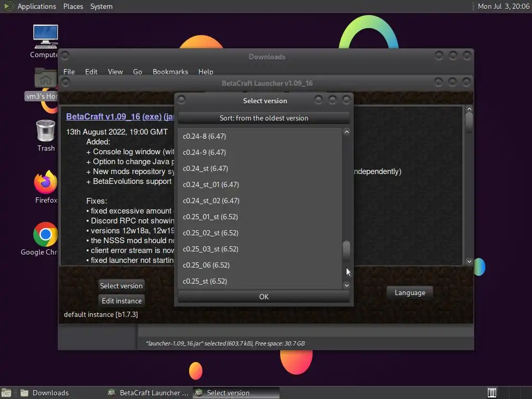Screen dimensions: 532x399
Task: Select version c0.25_02_st (6.52)
Action: click(x=260, y=233)
